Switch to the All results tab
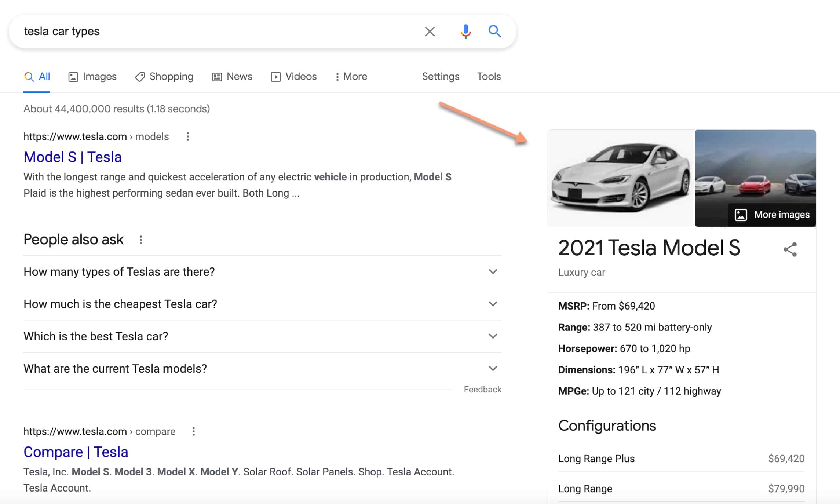Screen dimensions: 840x504 (x=37, y=77)
